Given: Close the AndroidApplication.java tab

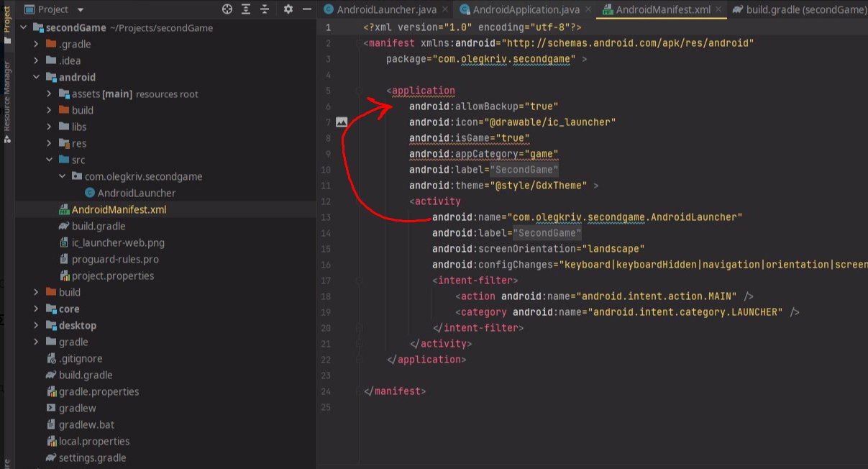Looking at the screenshot, I should tap(588, 10).
